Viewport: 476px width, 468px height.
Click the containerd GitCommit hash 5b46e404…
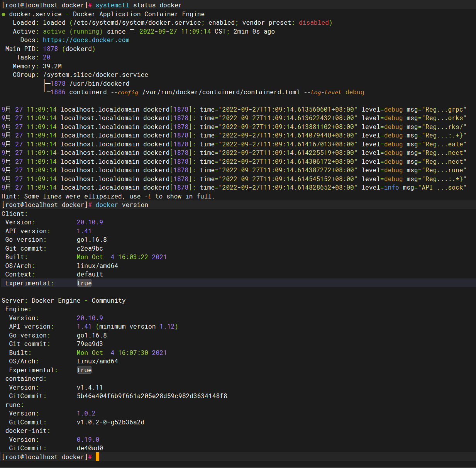pyautogui.click(x=152, y=396)
